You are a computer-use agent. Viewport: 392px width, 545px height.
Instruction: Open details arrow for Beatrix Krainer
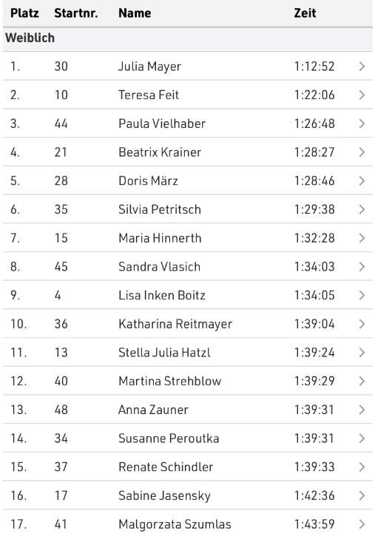[362, 152]
